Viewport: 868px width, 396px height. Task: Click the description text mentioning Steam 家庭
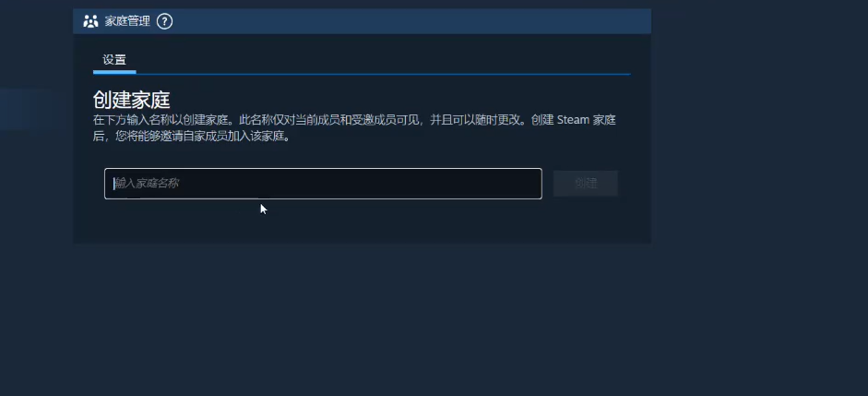tap(354, 128)
